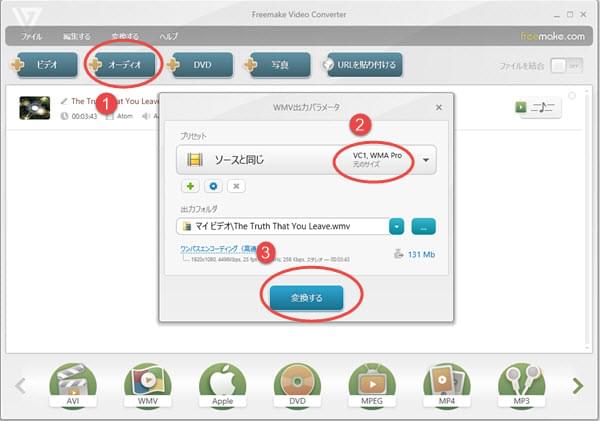Click the add DVD button
Viewport: 600px width, 421px height.
pos(200,65)
